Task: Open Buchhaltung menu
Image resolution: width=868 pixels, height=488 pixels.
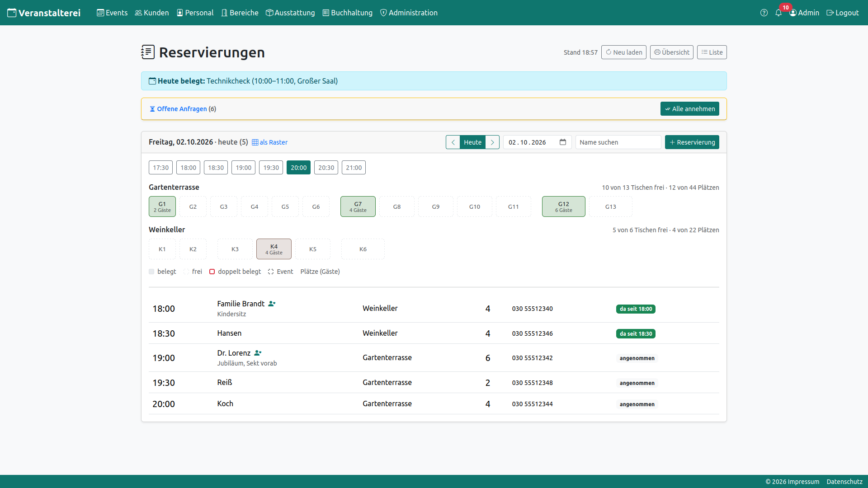Action: click(x=347, y=13)
